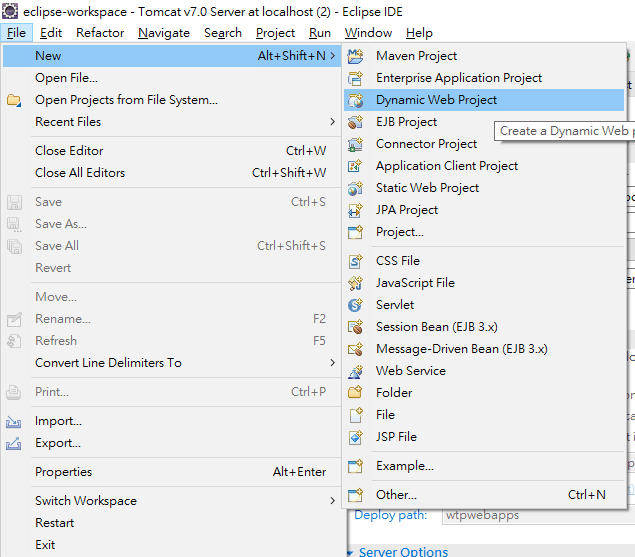Click the Example... wizard icon

coord(356,466)
